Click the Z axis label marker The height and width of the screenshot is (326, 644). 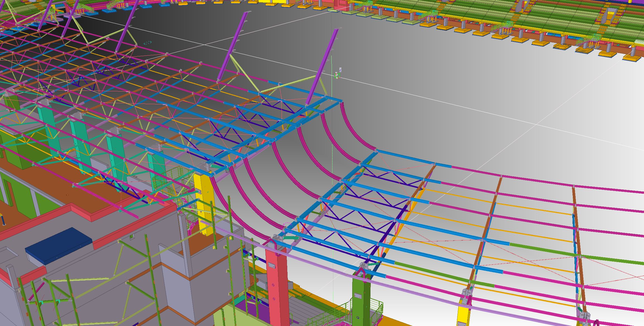(x=340, y=69)
